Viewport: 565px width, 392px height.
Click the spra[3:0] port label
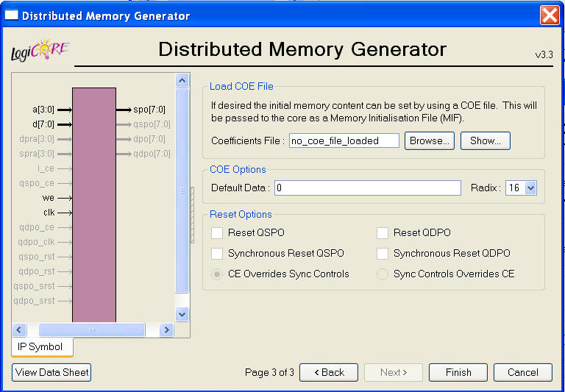click(x=37, y=154)
